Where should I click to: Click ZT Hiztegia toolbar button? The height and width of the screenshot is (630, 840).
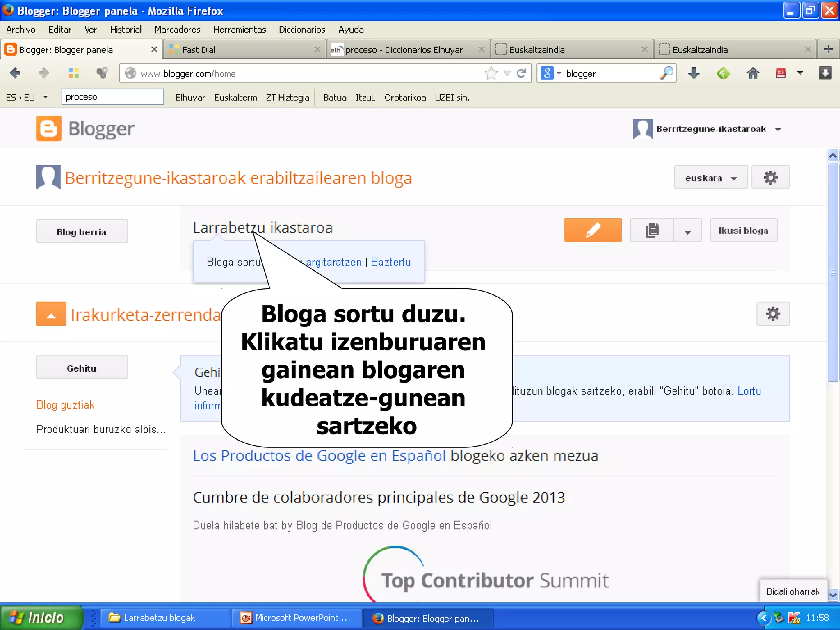pos(288,98)
